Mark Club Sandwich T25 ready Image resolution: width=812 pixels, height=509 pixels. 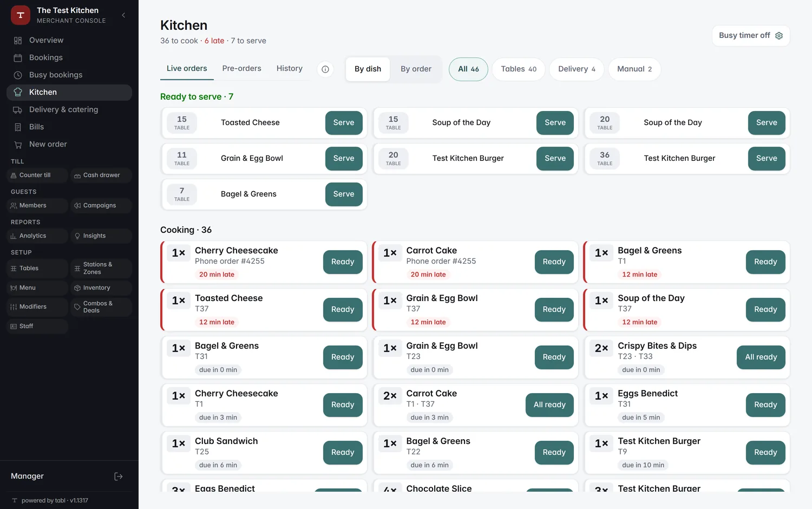343,453
